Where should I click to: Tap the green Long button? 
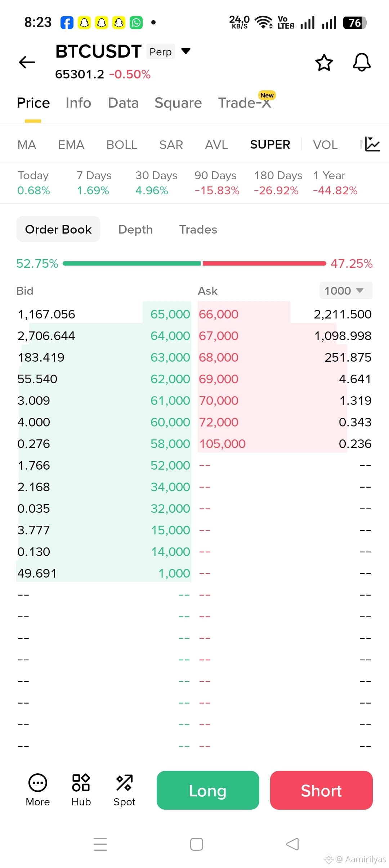[208, 790]
